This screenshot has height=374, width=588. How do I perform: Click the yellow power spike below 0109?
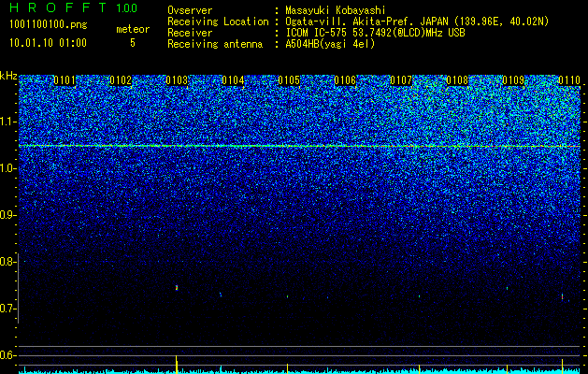click(507, 368)
